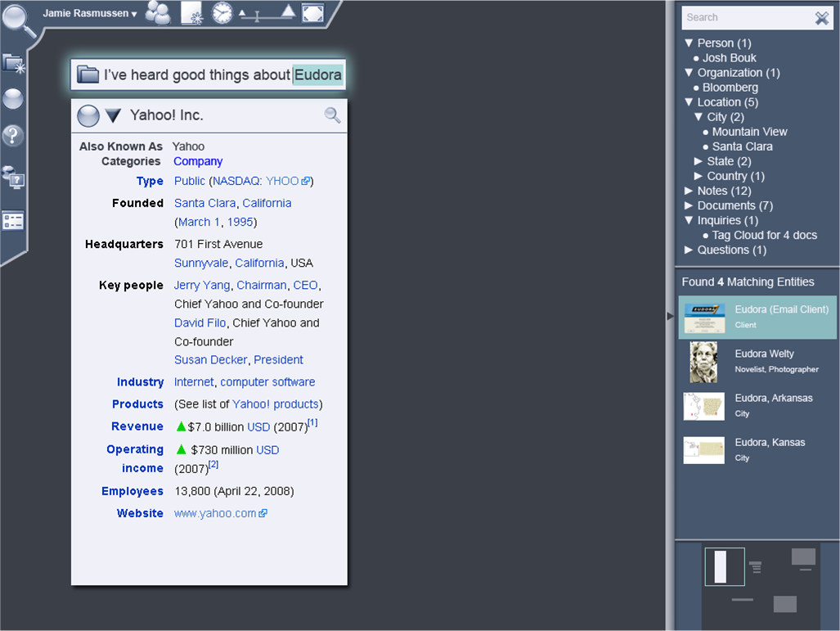Click the fit-to-screen icon in toolbar
840x631 pixels.
click(x=313, y=13)
